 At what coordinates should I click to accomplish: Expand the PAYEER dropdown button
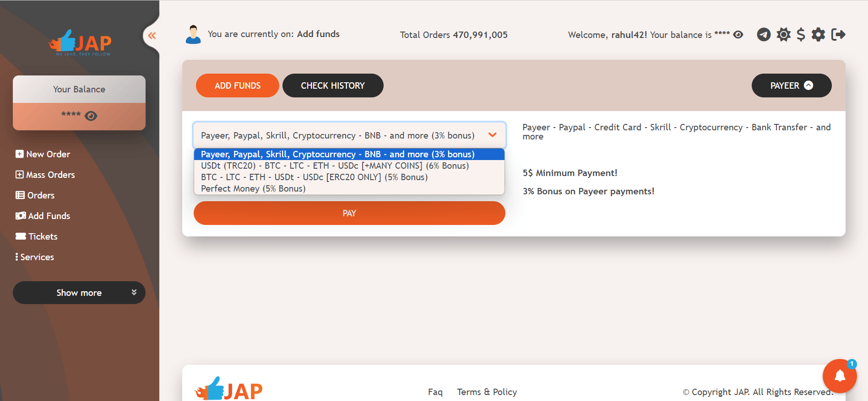click(x=791, y=86)
